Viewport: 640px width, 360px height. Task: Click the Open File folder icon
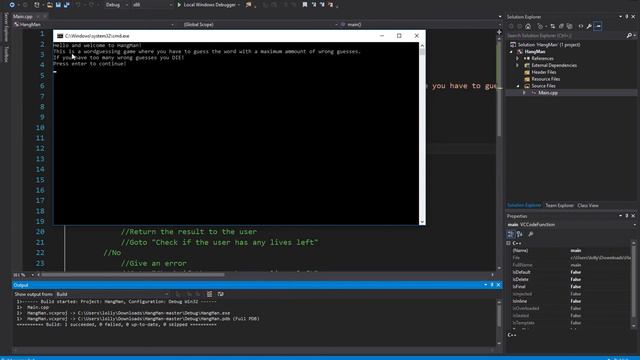click(x=49, y=5)
